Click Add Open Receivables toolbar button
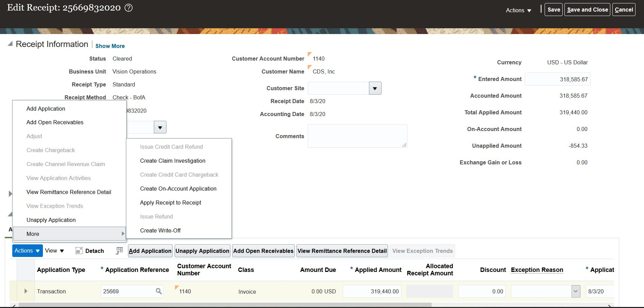The height and width of the screenshot is (308, 644). pyautogui.click(x=263, y=251)
